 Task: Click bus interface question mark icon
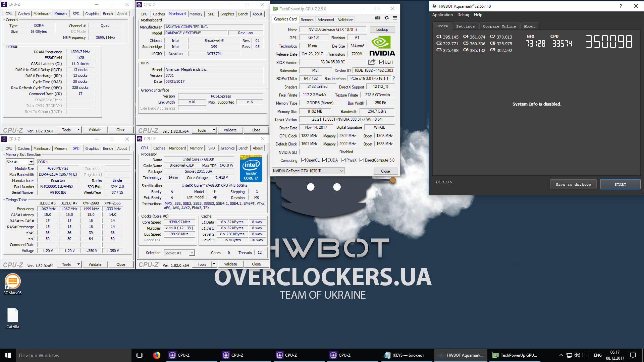point(394,78)
